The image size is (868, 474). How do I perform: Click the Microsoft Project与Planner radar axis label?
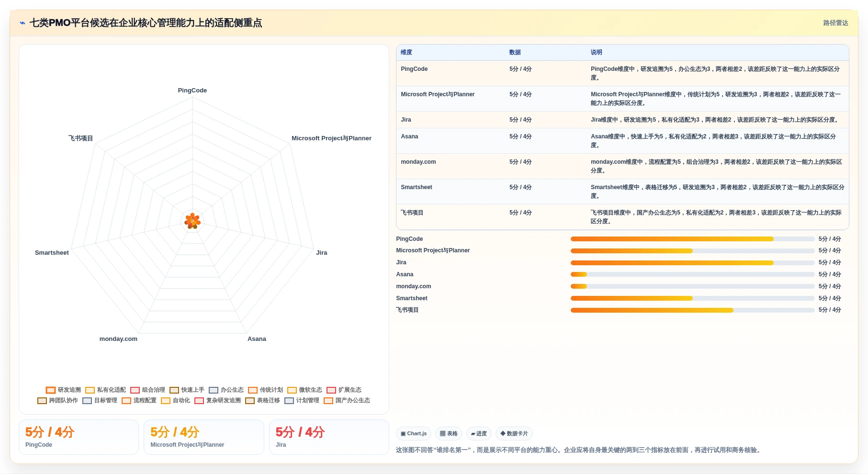[331, 138]
